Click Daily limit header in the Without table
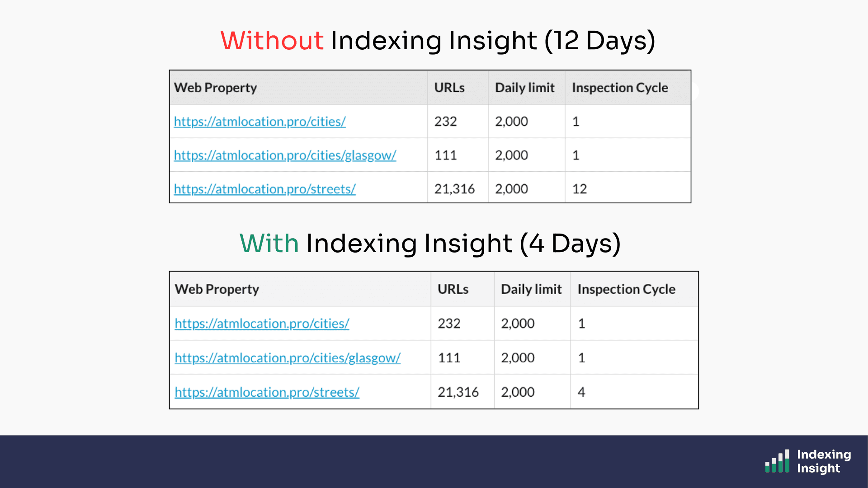 [x=524, y=88]
